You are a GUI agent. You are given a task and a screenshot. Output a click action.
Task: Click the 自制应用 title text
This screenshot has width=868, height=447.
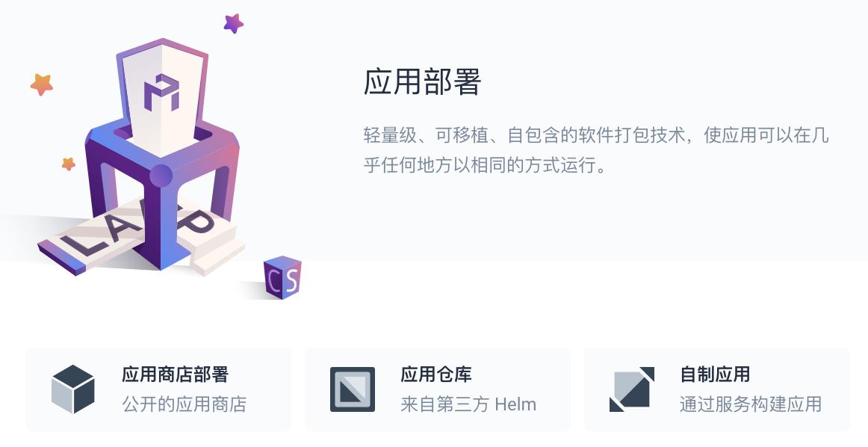point(715,374)
